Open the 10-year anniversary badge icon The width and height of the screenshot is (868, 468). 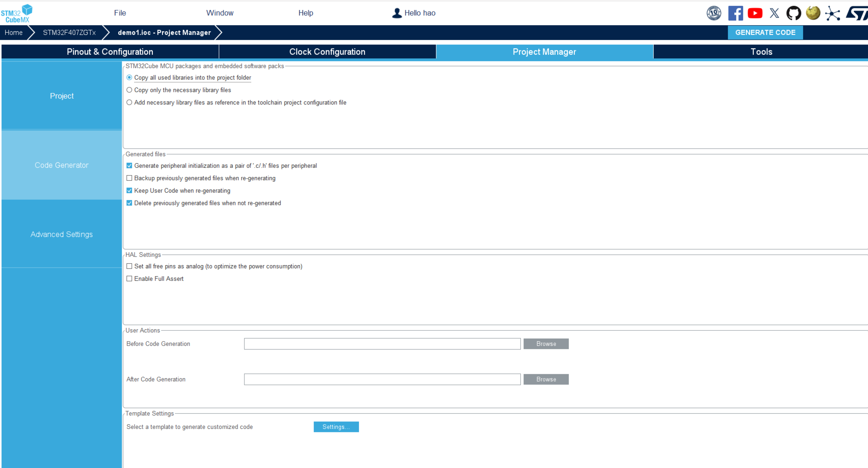point(713,13)
